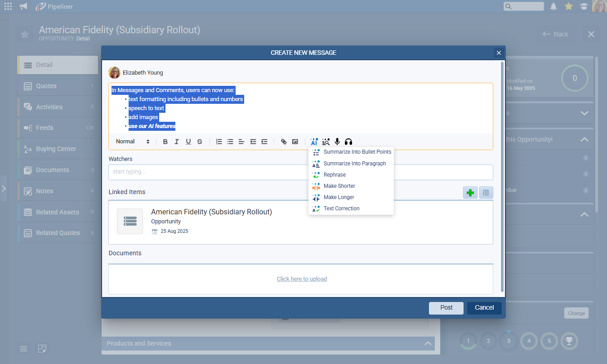Click the list icon next to green plus
The height and width of the screenshot is (364, 607).
(486, 192)
